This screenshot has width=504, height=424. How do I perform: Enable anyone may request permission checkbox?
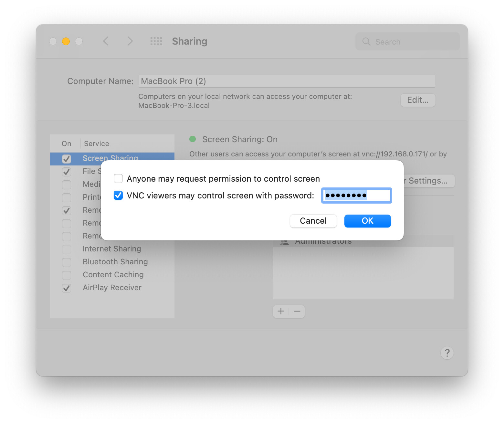point(118,178)
